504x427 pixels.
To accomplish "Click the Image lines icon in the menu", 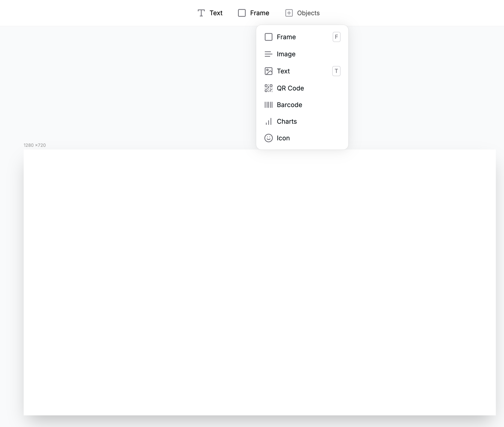I will (x=268, y=54).
